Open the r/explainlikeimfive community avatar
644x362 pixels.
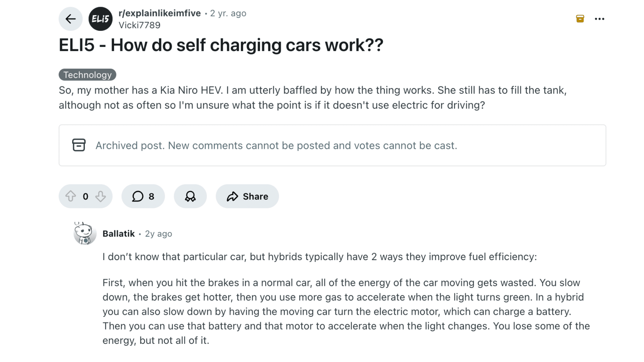pyautogui.click(x=100, y=19)
